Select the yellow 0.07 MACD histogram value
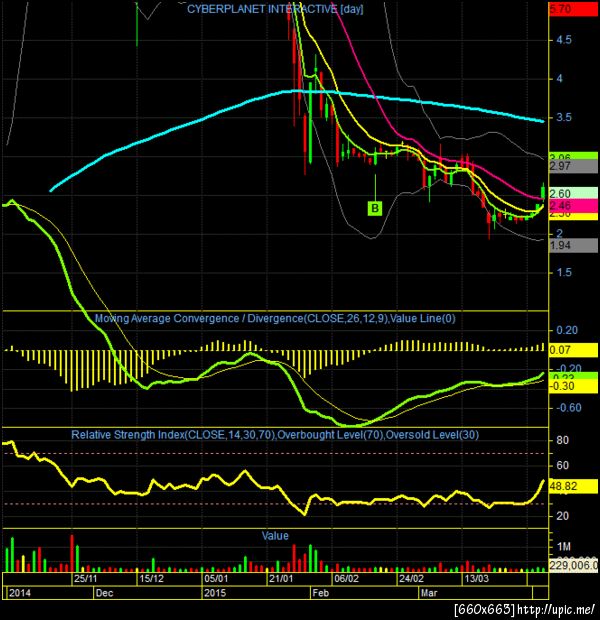The image size is (600, 620). coord(573,350)
